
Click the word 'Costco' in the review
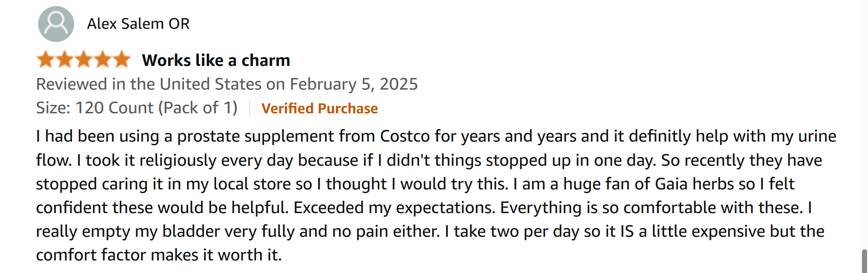(405, 136)
